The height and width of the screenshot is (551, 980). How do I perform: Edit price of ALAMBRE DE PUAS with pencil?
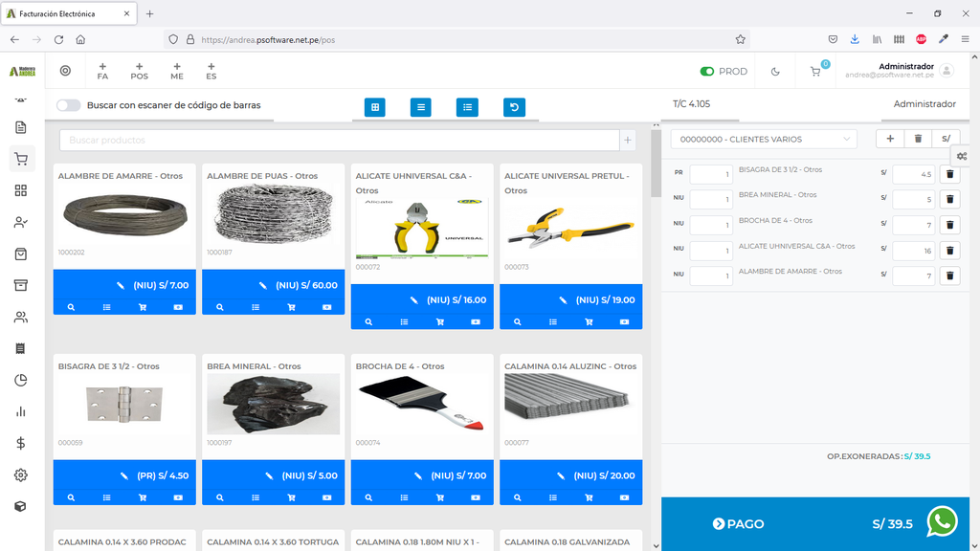[x=263, y=285]
